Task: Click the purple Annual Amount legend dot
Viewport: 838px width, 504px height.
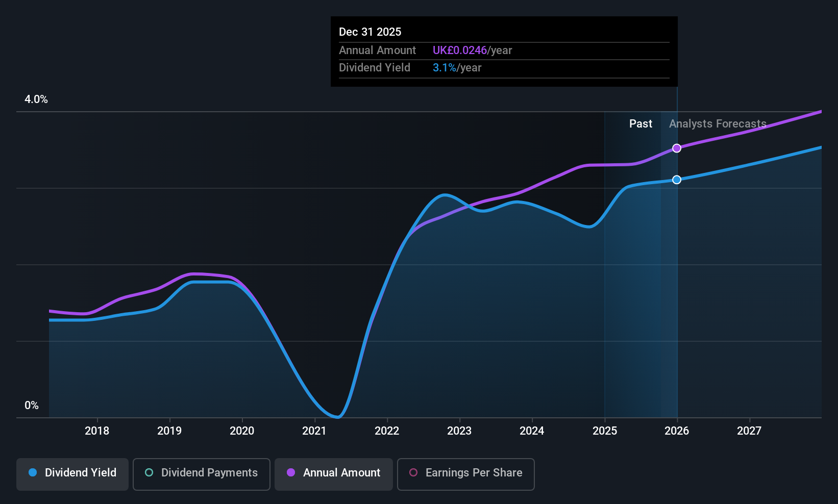Action: pos(291,472)
